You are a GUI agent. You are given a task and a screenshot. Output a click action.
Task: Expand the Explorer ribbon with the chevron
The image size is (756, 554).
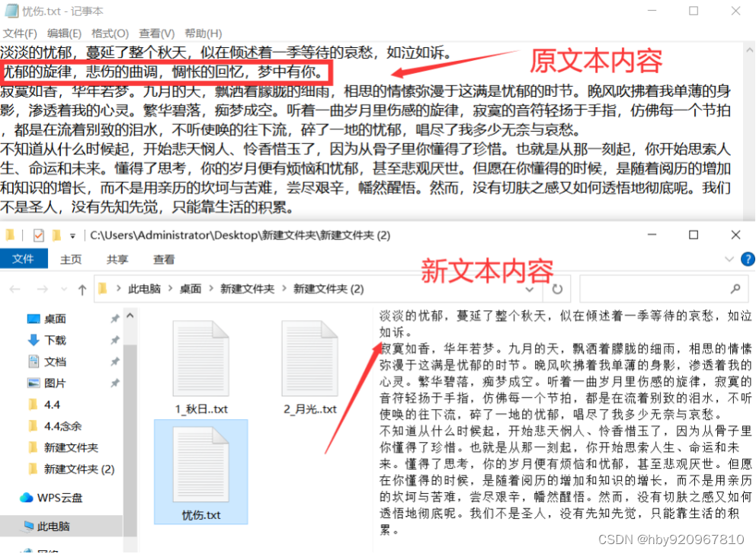click(729, 259)
